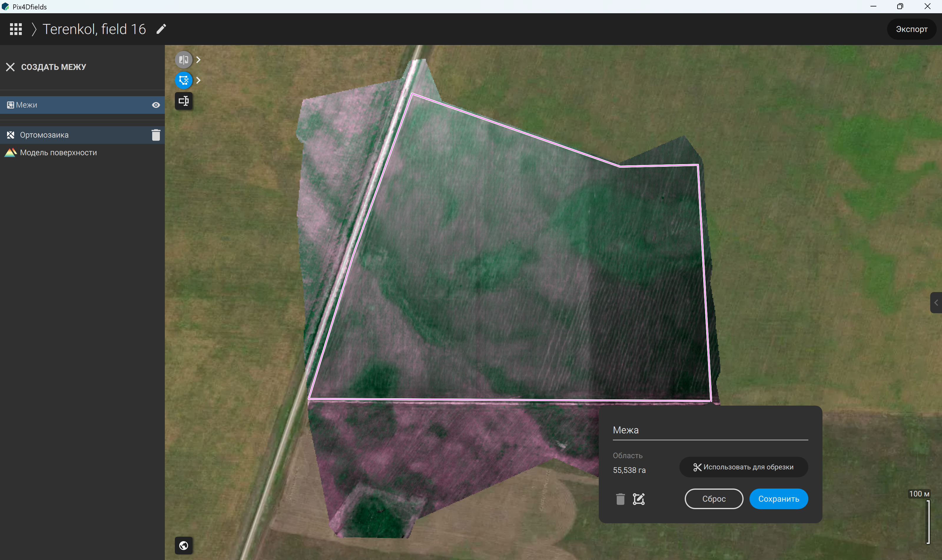Click the Ортомозаика layer type icon
Image resolution: width=942 pixels, height=560 pixels.
pos(11,135)
